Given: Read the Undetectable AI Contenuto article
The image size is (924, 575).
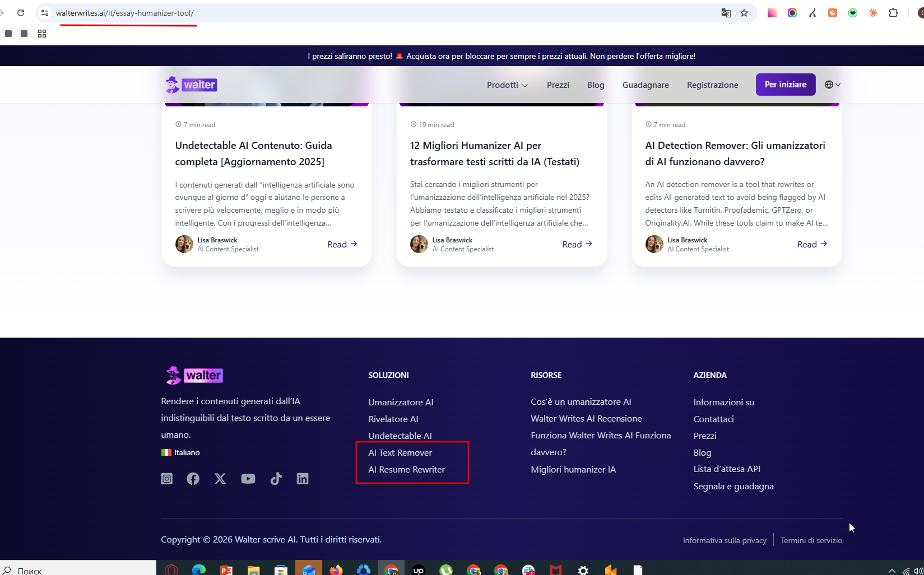Looking at the screenshot, I should pos(342,244).
